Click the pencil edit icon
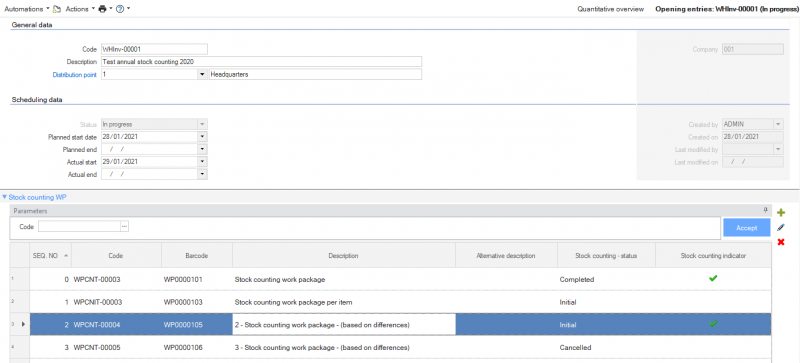800x363 pixels. point(781,228)
